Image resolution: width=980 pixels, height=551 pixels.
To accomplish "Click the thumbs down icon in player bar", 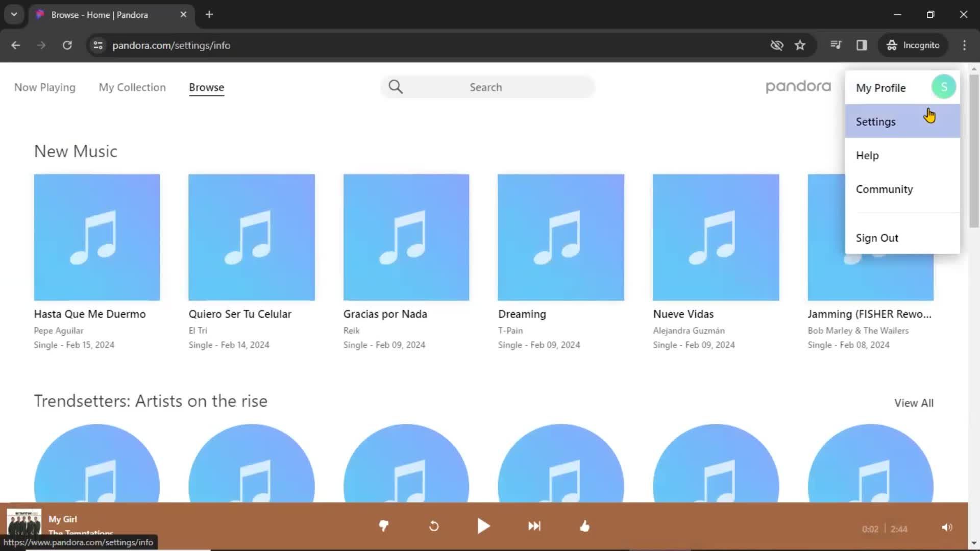I will click(x=384, y=526).
